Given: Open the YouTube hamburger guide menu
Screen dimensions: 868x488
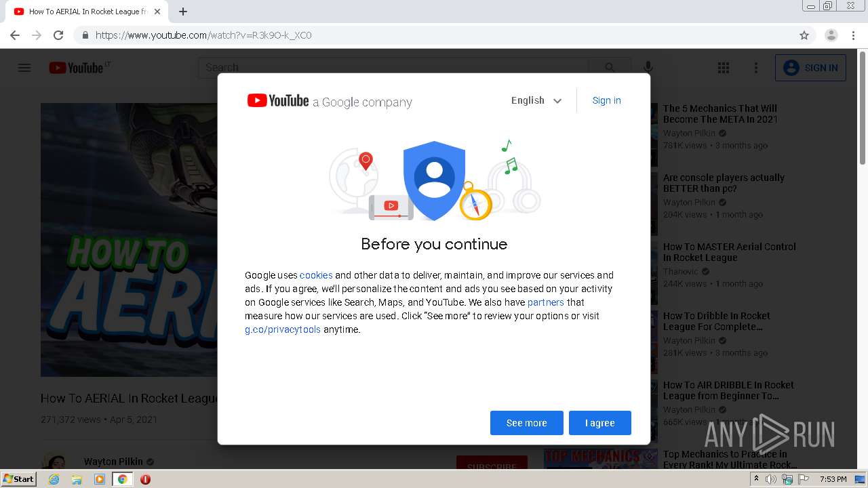Looking at the screenshot, I should pos(24,68).
